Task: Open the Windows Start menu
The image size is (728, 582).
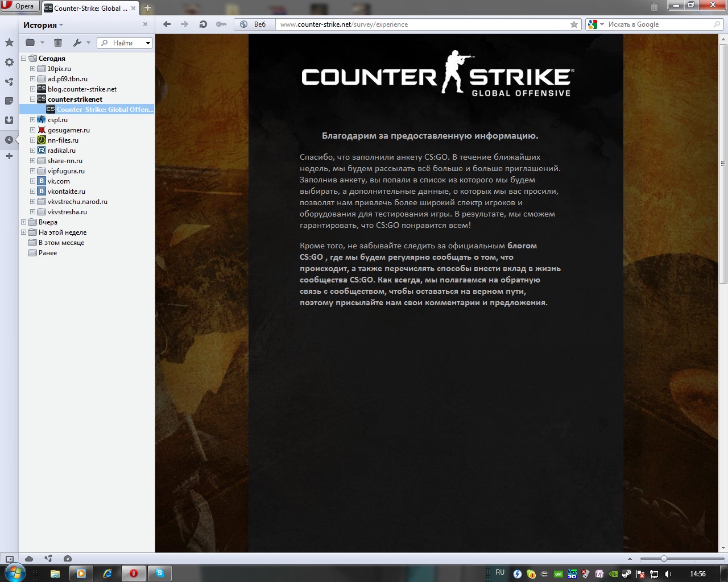Action: [15, 573]
